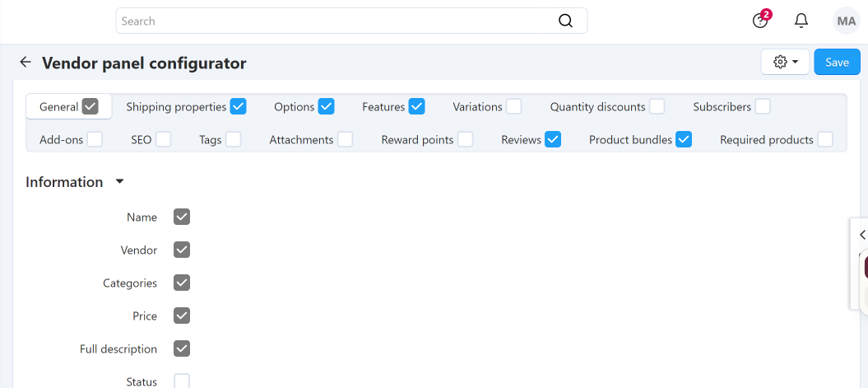The width and height of the screenshot is (868, 388).
Task: Enable the Add-ons checkbox
Action: (95, 139)
